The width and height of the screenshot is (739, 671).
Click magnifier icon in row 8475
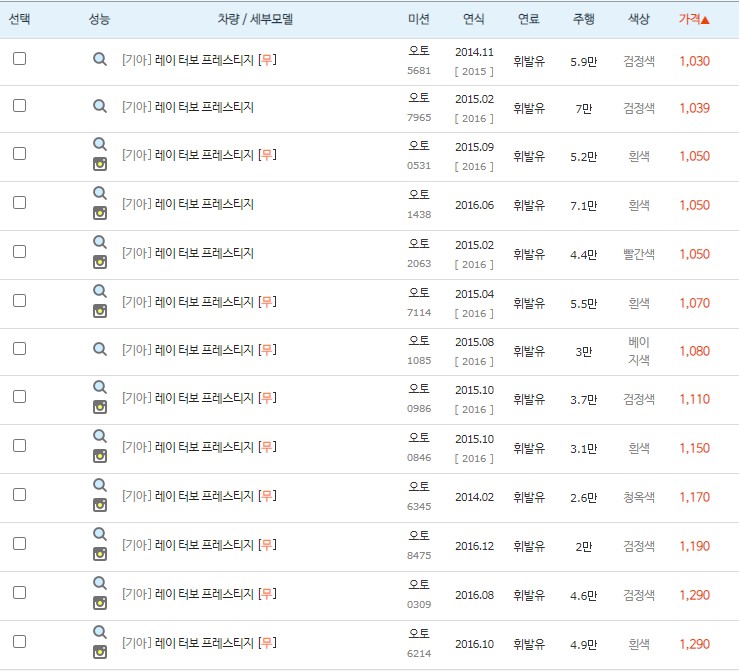[x=99, y=534]
